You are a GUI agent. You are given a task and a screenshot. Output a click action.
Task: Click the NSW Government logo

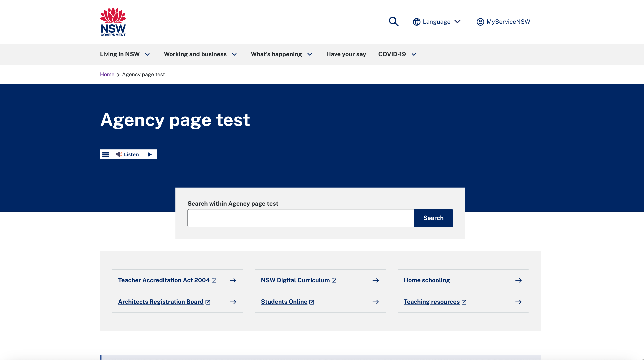click(113, 22)
